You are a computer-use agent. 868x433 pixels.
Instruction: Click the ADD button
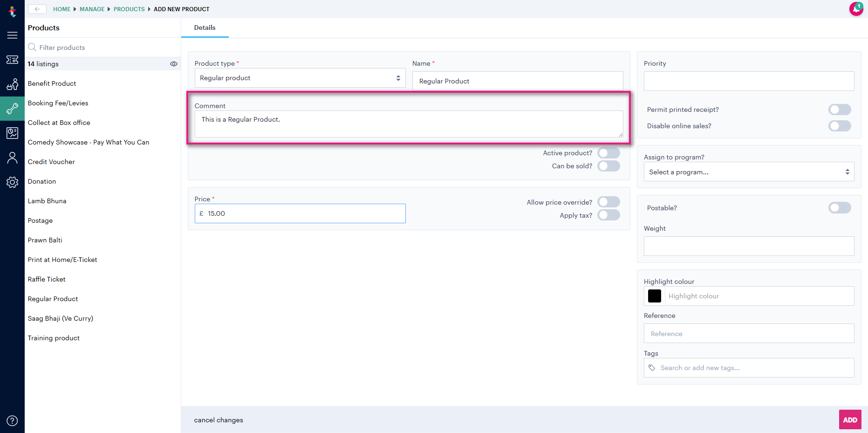coord(850,419)
